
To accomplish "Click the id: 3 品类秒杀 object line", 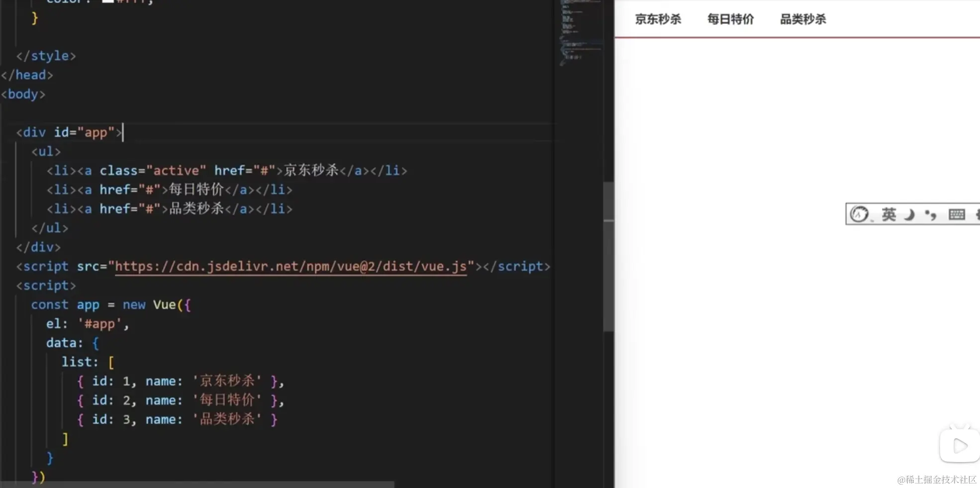I will click(x=177, y=419).
